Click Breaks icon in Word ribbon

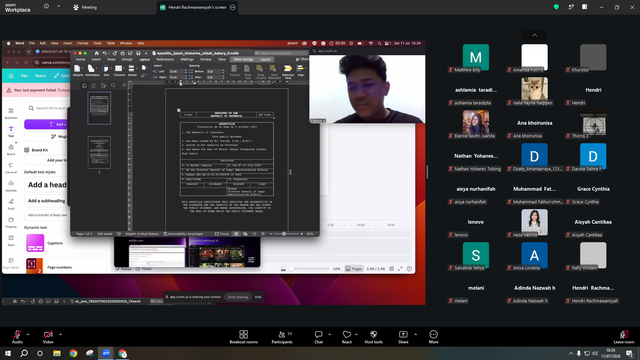click(x=132, y=70)
